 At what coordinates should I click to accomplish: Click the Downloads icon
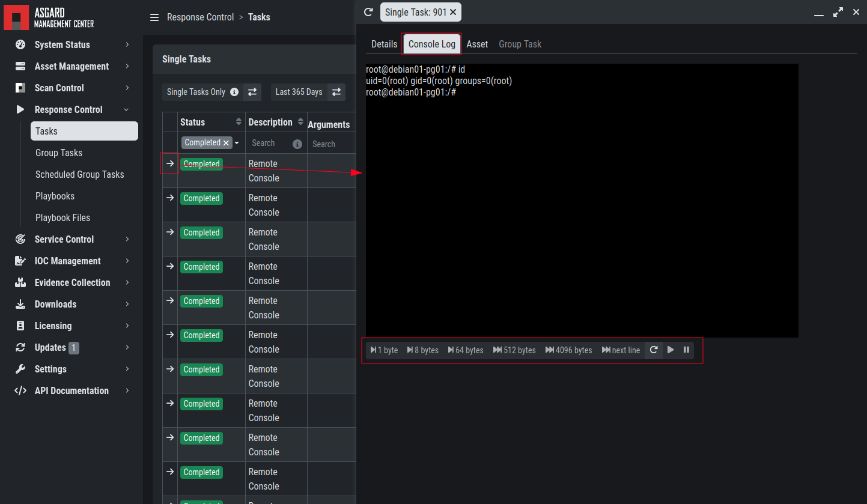click(20, 304)
